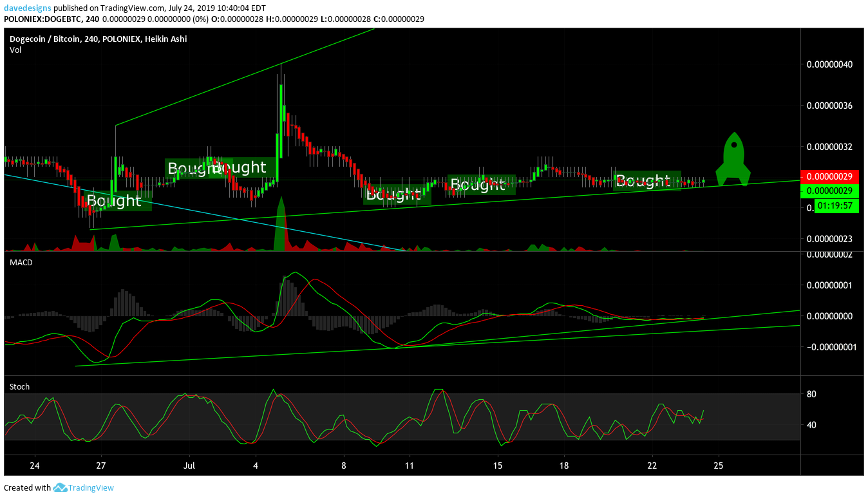
Task: Click the Bought label before date 15
Action: [482, 185]
